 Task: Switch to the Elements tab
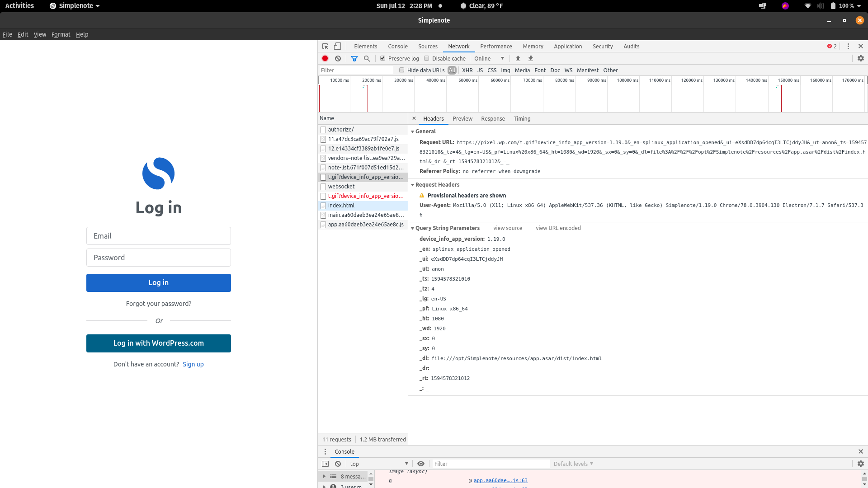point(365,46)
